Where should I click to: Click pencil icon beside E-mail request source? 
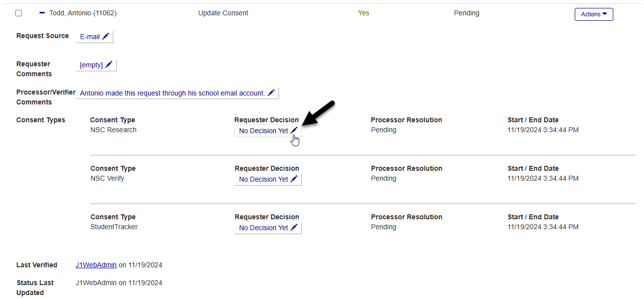[106, 37]
